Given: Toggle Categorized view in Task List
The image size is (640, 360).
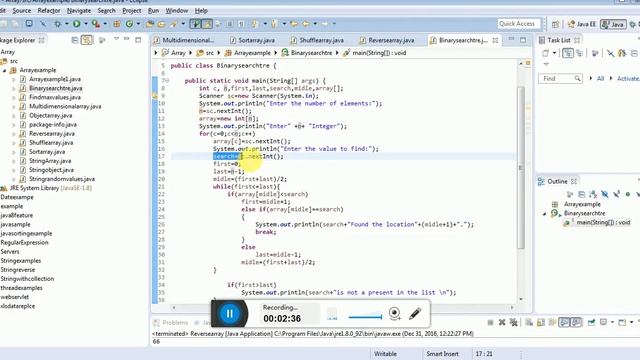Looking at the screenshot, I should pyautogui.click(x=567, y=53).
